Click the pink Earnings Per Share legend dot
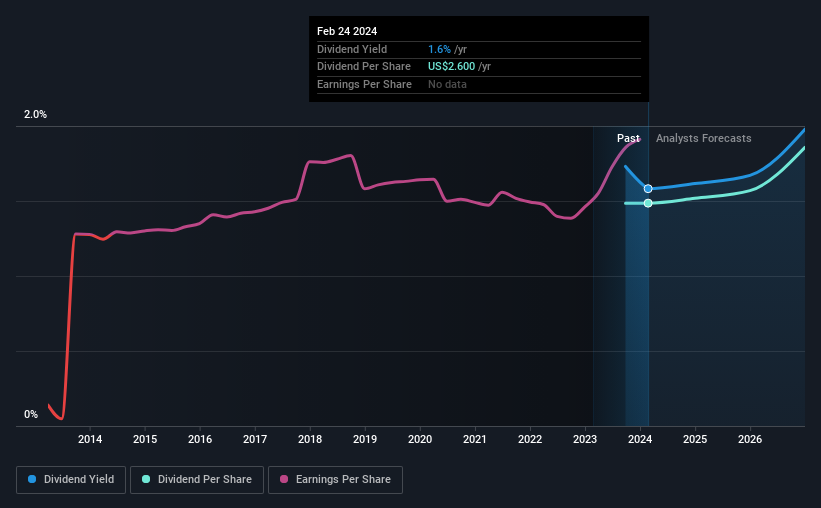Screen dimensions: 821x508 click(x=284, y=479)
